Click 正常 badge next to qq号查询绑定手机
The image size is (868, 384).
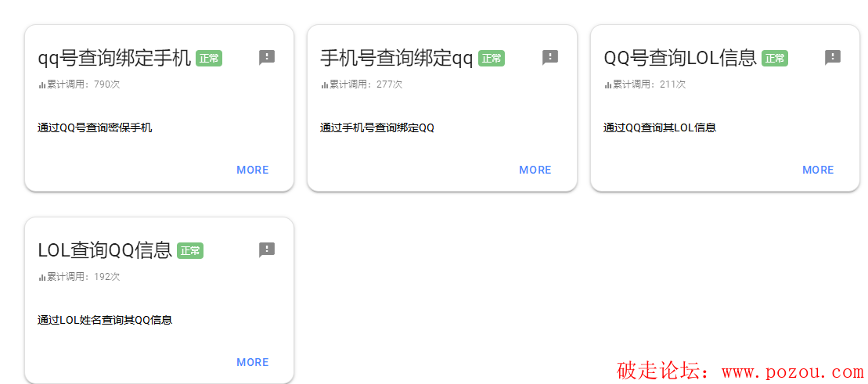(209, 58)
